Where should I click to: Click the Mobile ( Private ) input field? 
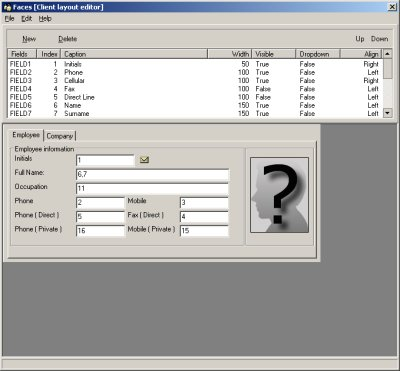point(204,231)
